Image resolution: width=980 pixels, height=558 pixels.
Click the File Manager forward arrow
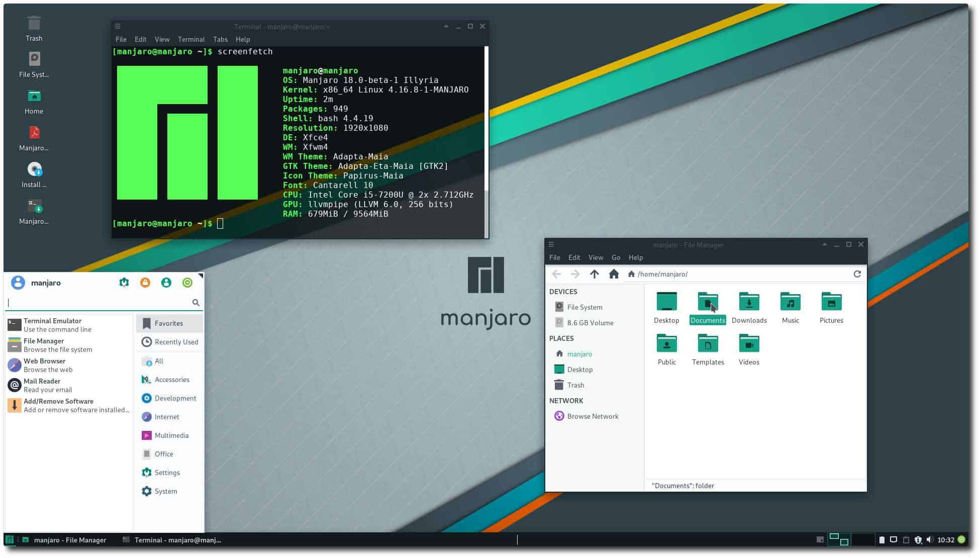coord(575,274)
